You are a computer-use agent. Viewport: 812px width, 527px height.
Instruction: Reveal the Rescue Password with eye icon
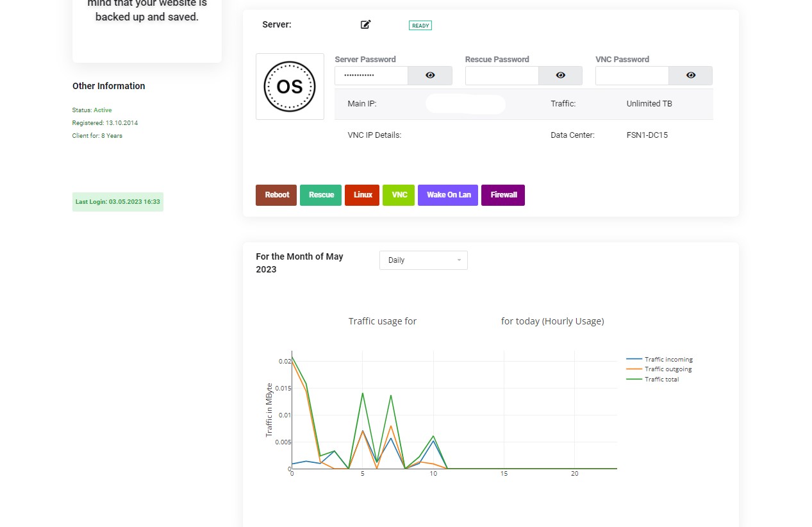pos(560,76)
